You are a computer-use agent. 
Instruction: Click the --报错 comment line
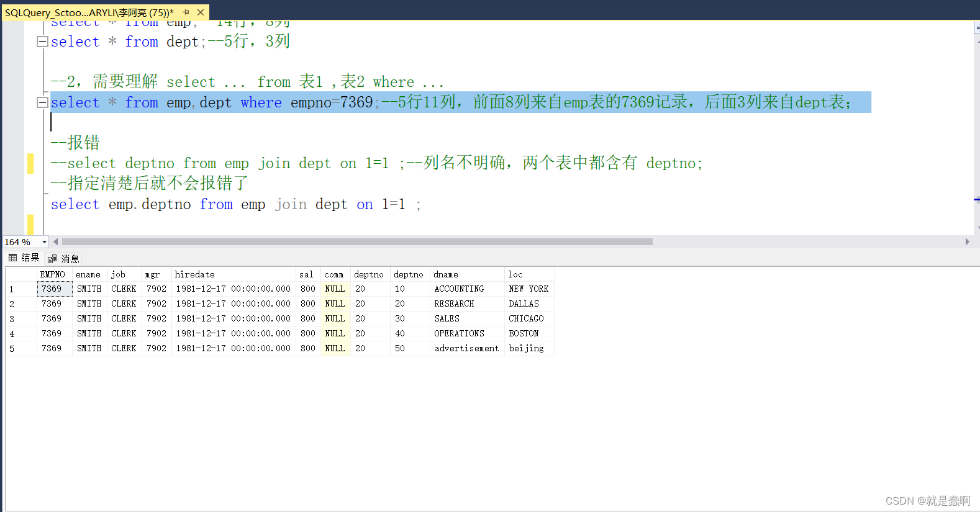pos(75,143)
